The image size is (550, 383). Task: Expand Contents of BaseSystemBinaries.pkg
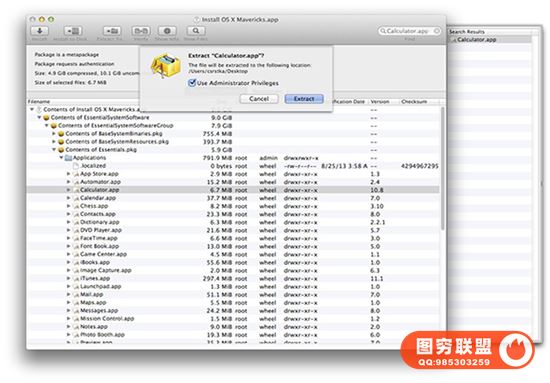click(54, 134)
